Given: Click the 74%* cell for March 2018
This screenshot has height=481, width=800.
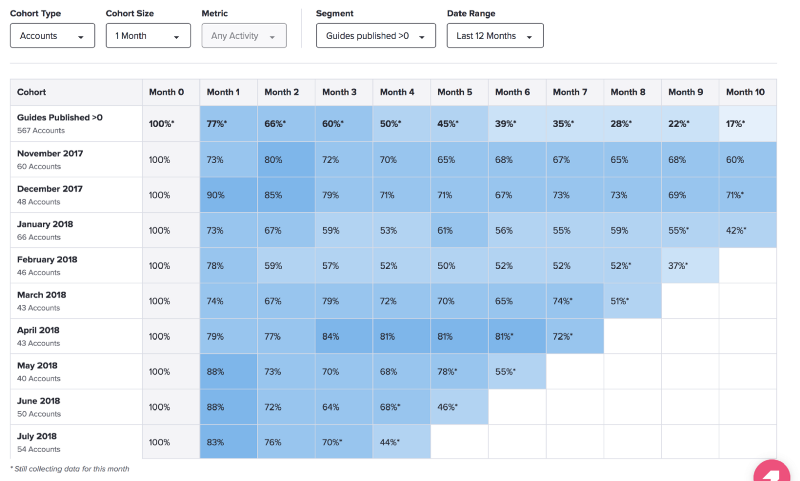Looking at the screenshot, I should pos(575,301).
